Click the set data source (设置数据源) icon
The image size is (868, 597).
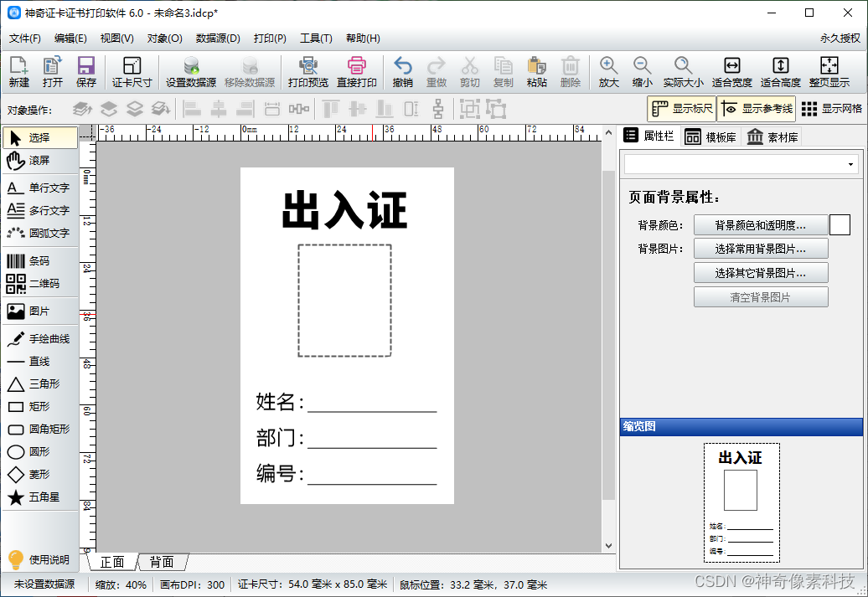point(190,72)
